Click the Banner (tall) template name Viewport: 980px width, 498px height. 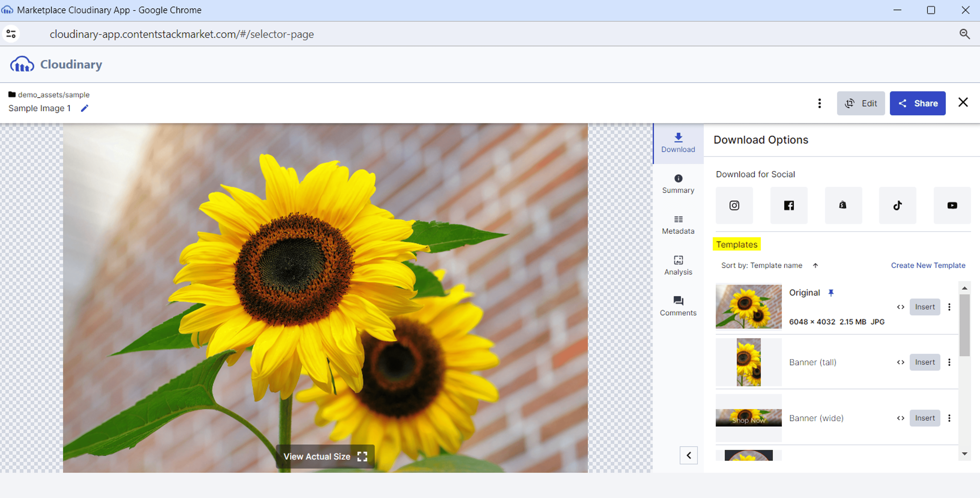point(813,362)
